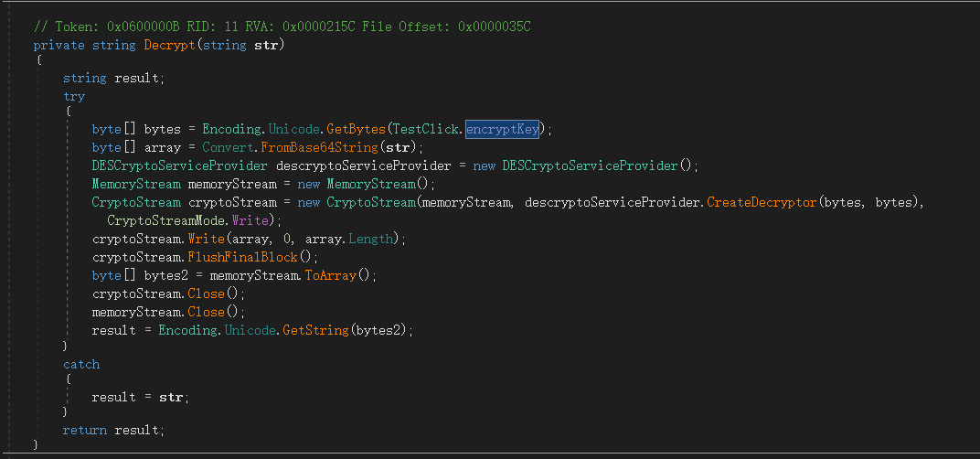Click the Token comment line at top

click(282, 27)
